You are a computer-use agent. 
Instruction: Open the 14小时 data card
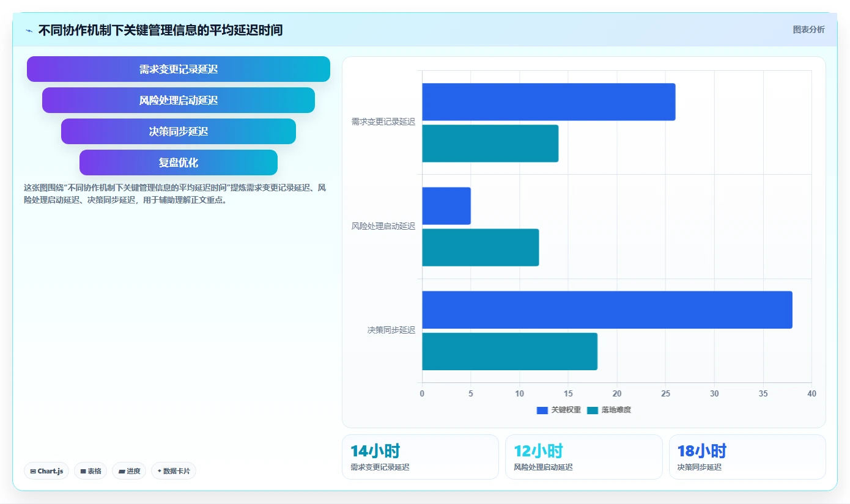[x=420, y=457]
